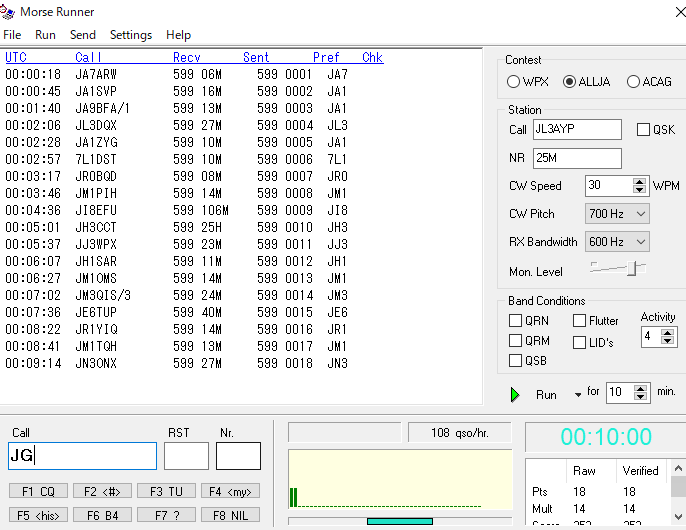This screenshot has height=530, width=686.
Task: Click the 108 qso/hr. rate display
Action: [460, 433]
